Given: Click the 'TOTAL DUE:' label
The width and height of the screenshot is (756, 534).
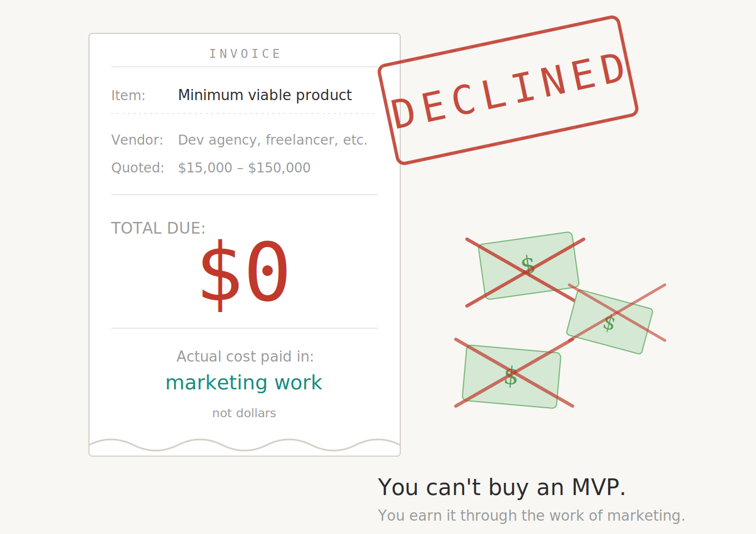Looking at the screenshot, I should [x=158, y=228].
